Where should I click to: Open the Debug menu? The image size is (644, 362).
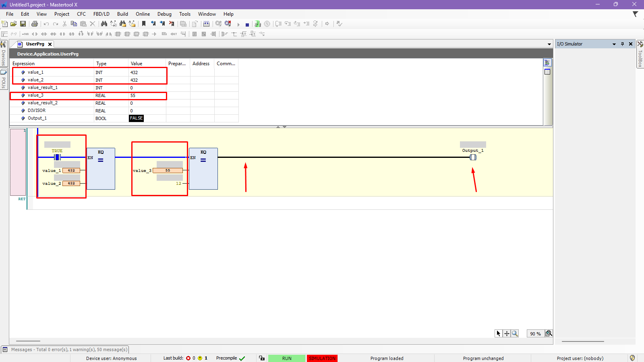(x=164, y=14)
